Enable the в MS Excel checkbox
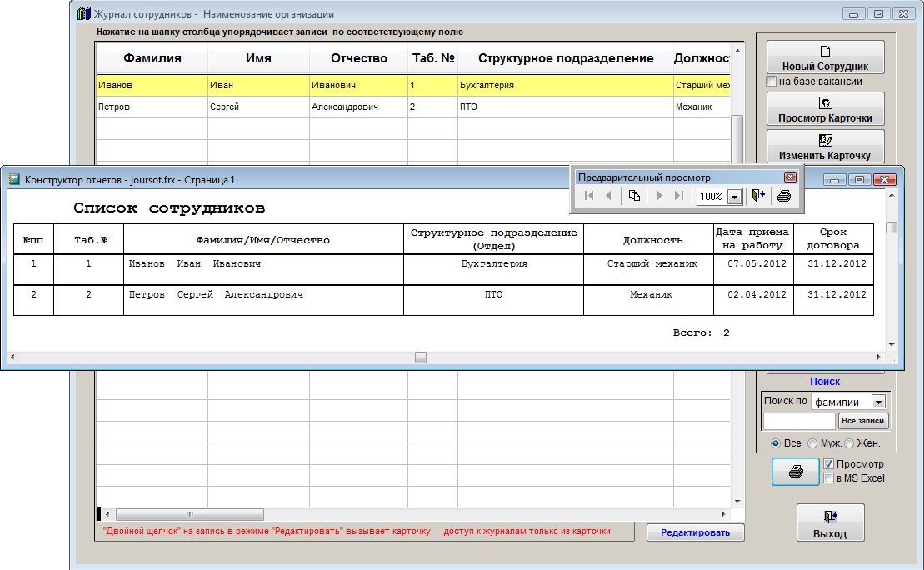924x570 pixels. [x=828, y=478]
